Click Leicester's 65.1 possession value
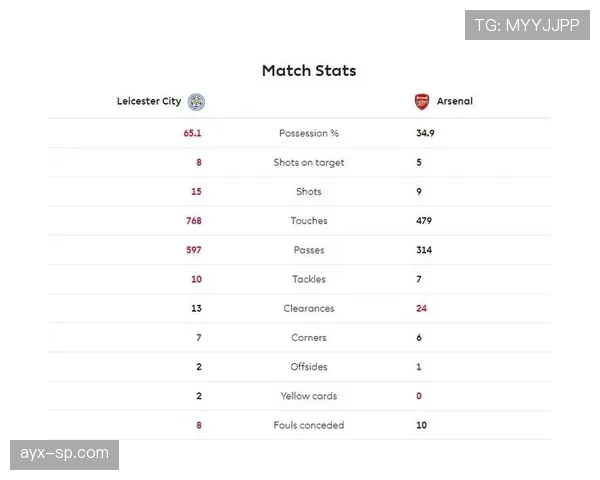 click(x=192, y=133)
